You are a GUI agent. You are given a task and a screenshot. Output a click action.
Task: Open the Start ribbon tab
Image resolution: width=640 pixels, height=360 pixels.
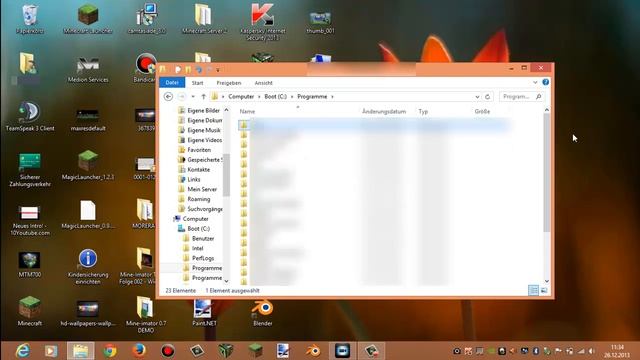(x=198, y=83)
